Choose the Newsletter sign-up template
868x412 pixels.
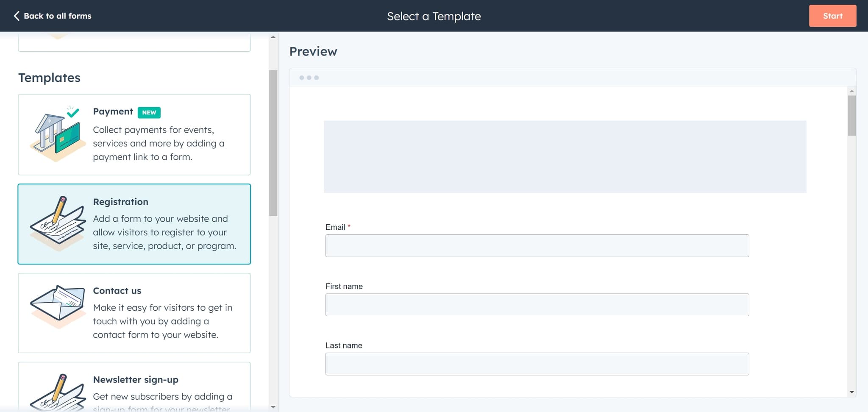click(x=134, y=387)
